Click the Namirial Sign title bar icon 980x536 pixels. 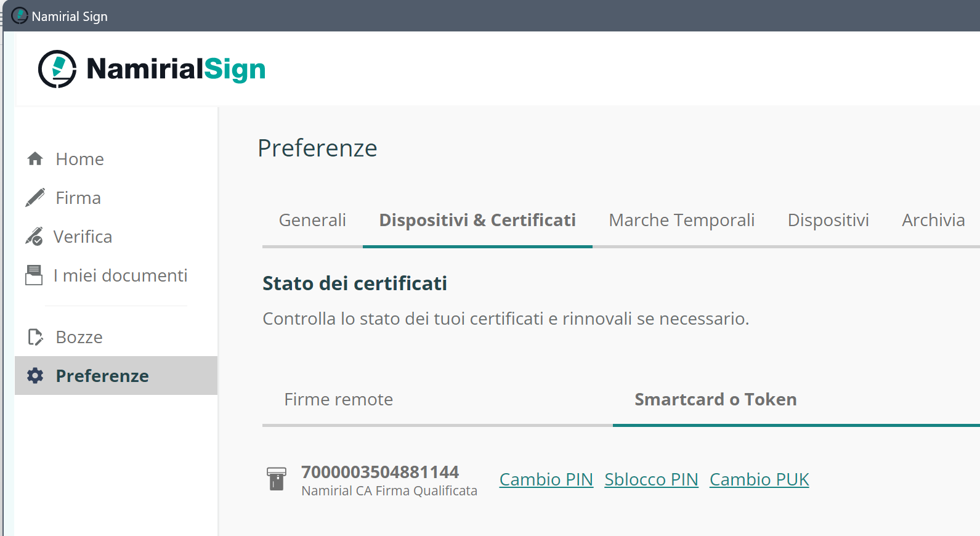(x=20, y=15)
